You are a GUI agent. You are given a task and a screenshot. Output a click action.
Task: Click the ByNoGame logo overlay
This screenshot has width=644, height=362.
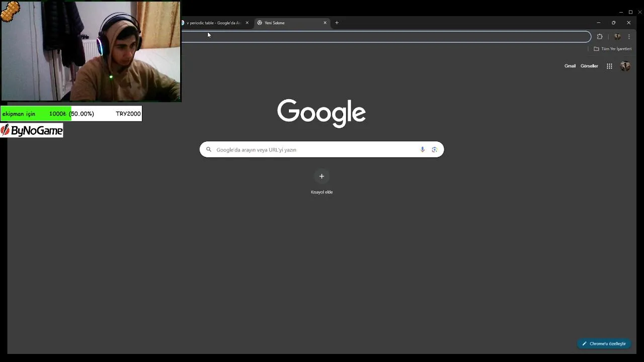point(32,131)
